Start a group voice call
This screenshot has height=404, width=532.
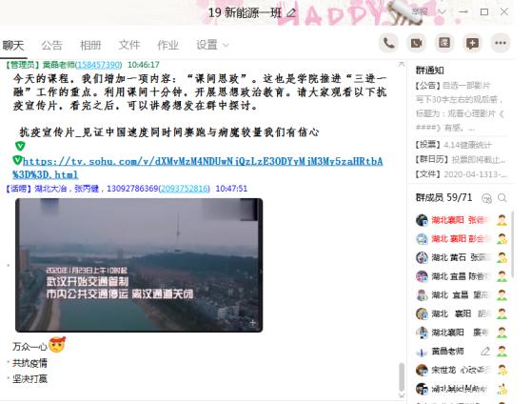click(388, 44)
